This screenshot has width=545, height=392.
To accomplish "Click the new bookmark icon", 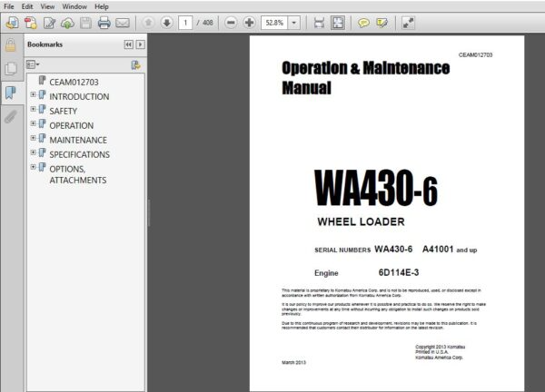I will click(x=136, y=64).
